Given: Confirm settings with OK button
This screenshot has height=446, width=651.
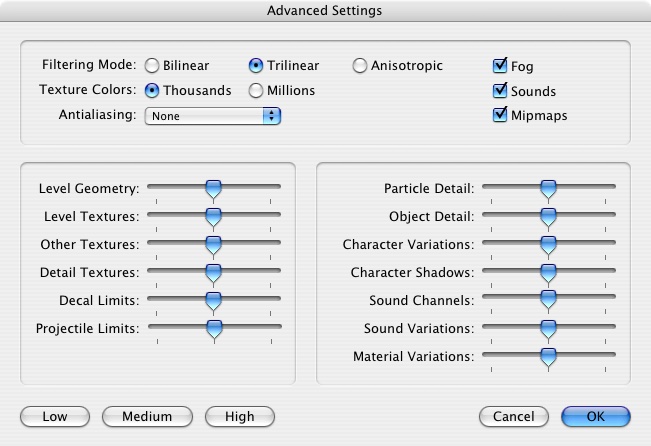Looking at the screenshot, I should [x=596, y=416].
